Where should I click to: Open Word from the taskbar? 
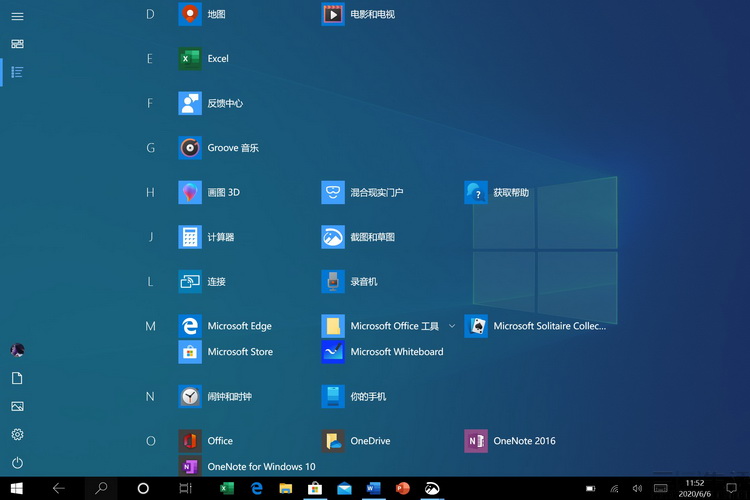click(374, 488)
